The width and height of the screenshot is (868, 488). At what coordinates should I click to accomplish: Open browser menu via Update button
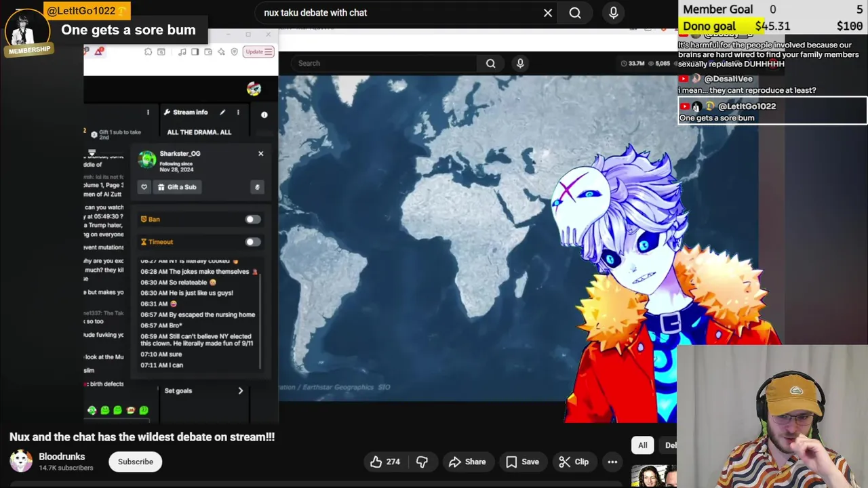point(259,52)
